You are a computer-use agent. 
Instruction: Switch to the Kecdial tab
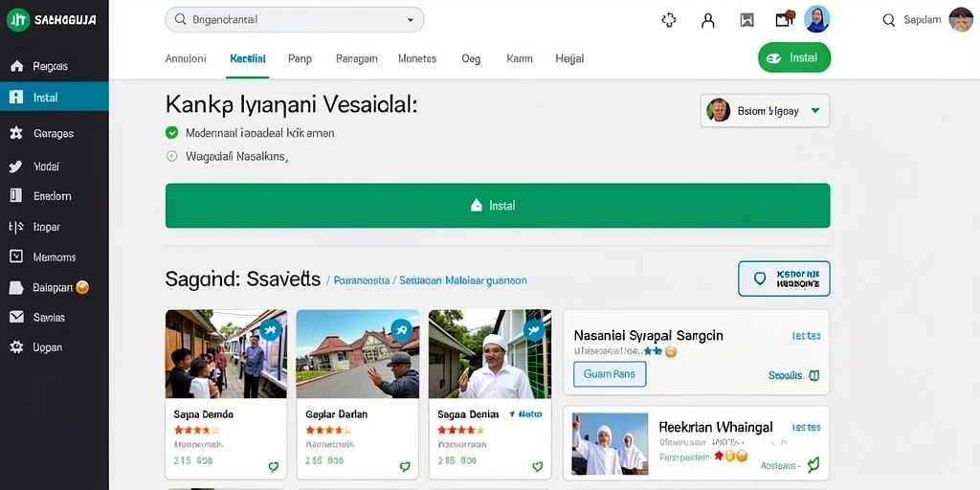click(248, 58)
